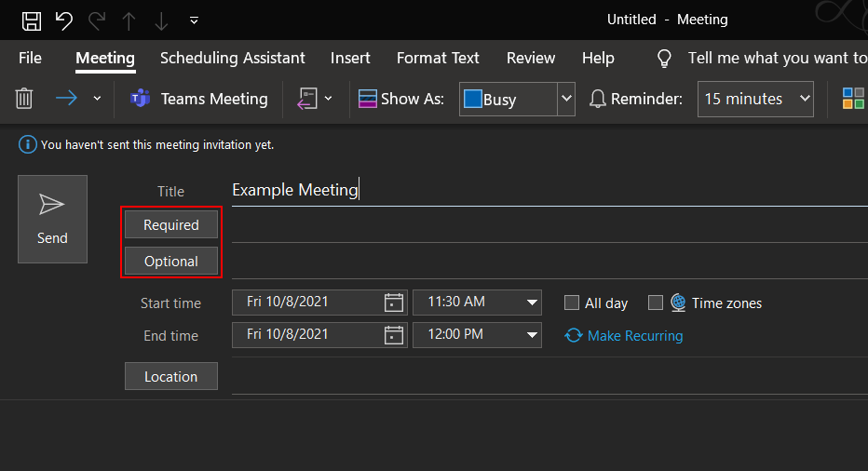The image size is (868, 471).
Task: Enable the All day checkbox
Action: click(572, 303)
